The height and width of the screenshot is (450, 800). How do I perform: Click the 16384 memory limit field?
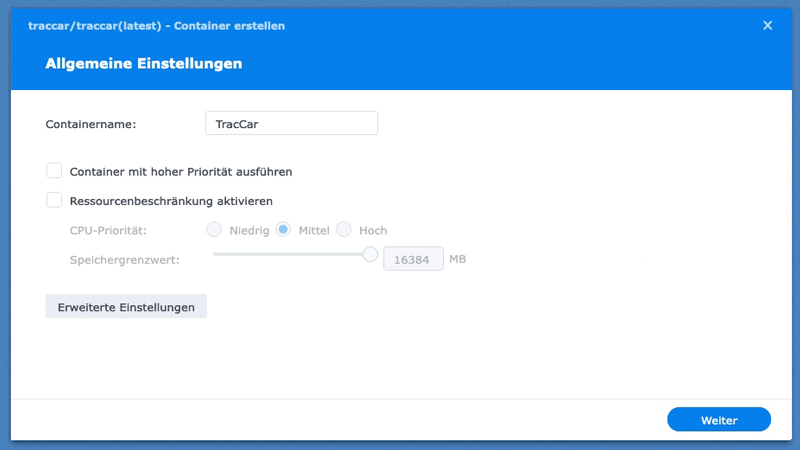(413, 259)
